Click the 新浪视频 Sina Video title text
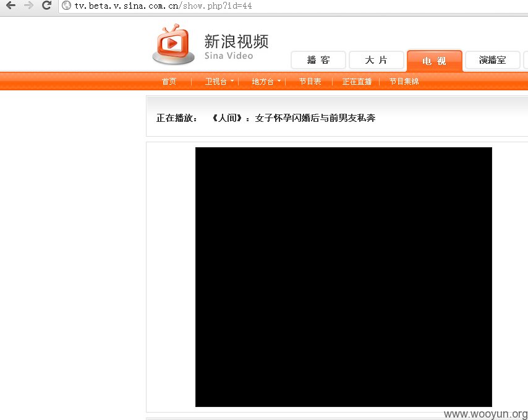Viewport: 528px width, 420px height. [236, 47]
